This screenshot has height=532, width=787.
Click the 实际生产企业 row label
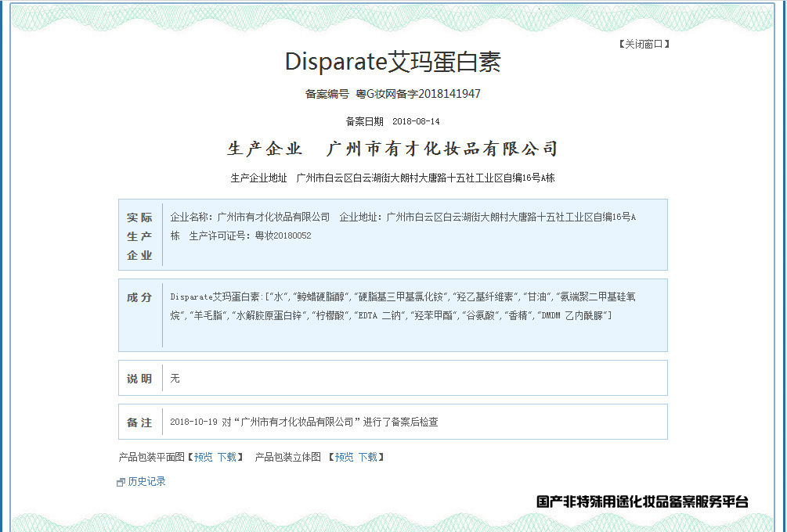point(139,235)
